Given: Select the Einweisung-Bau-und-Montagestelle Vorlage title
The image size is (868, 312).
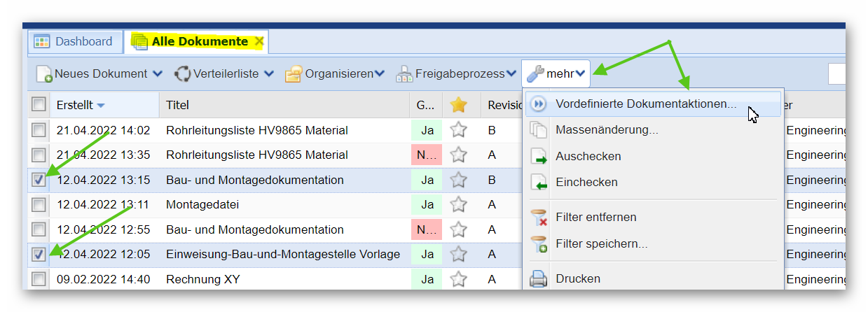Looking at the screenshot, I should 283,254.
